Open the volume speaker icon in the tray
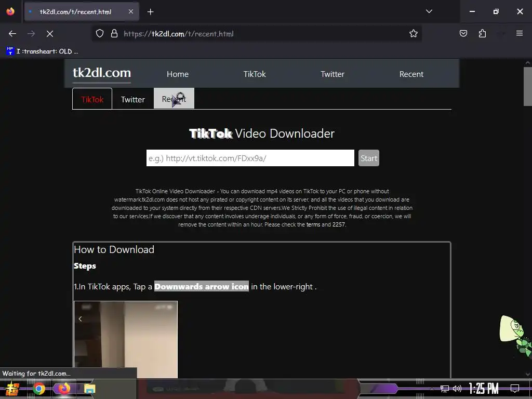 [x=457, y=389]
